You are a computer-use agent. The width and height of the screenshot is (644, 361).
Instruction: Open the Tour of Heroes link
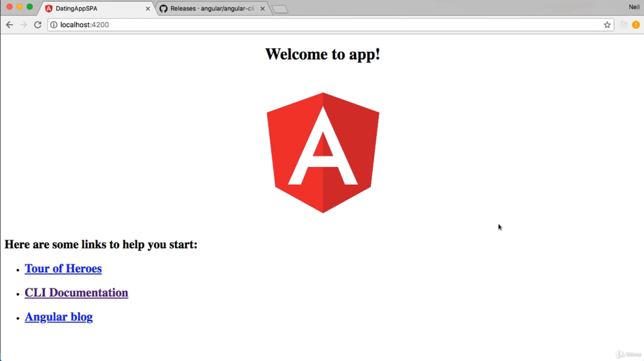pyautogui.click(x=63, y=268)
